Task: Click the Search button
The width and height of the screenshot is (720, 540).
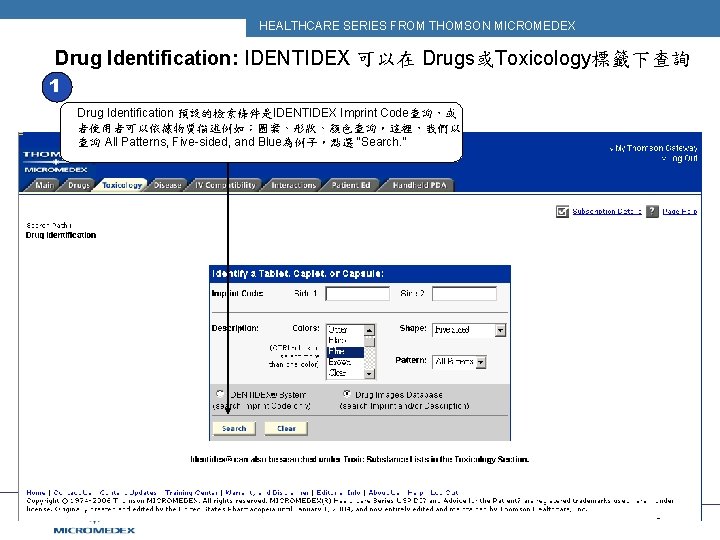Action: pyautogui.click(x=234, y=428)
